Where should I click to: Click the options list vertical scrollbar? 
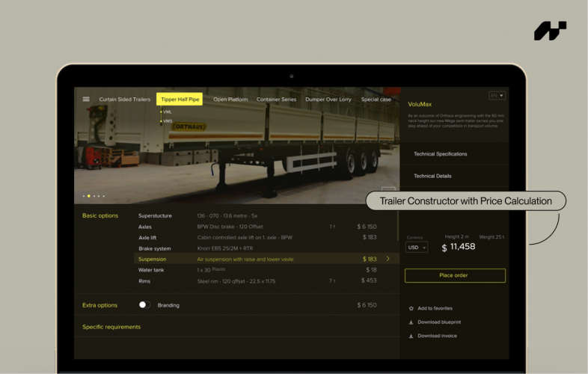[x=397, y=226]
